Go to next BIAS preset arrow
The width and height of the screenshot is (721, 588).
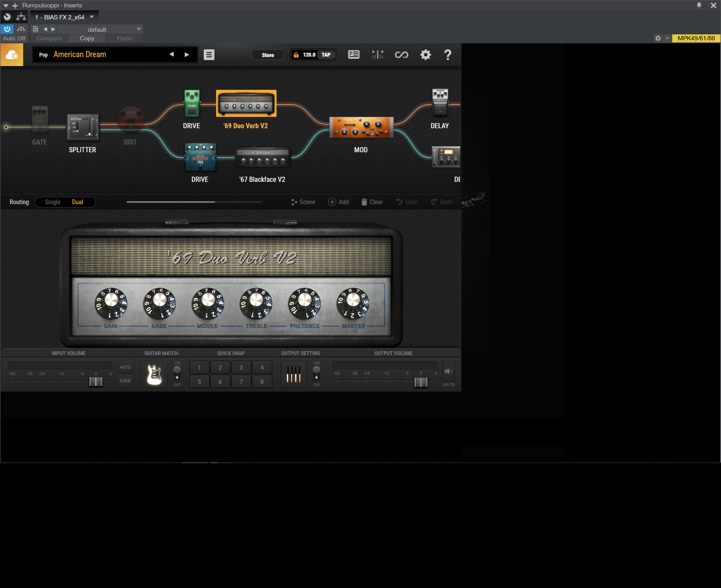187,54
